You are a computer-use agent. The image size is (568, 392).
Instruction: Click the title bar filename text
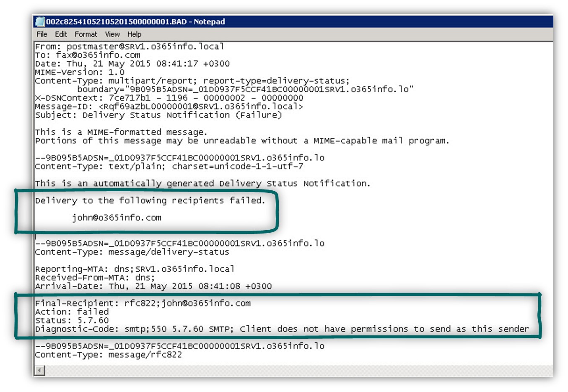(x=135, y=22)
